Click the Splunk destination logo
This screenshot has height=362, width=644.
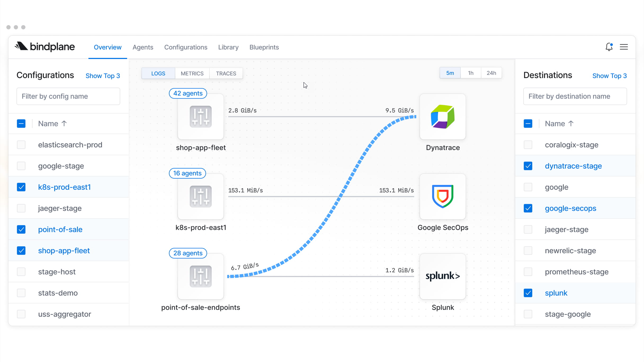point(443,276)
